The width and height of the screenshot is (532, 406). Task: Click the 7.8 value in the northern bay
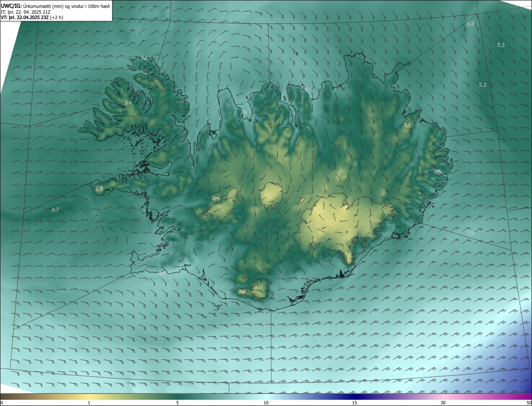244,113
